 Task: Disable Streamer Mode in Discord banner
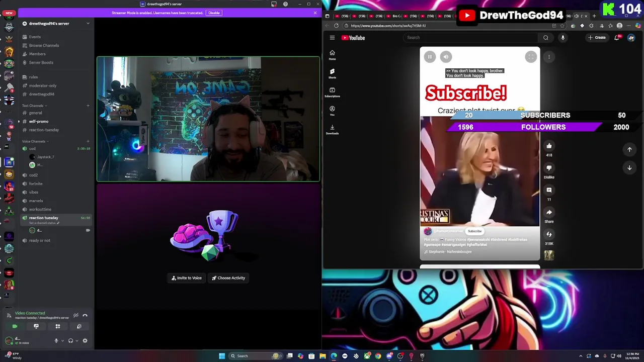214,13
